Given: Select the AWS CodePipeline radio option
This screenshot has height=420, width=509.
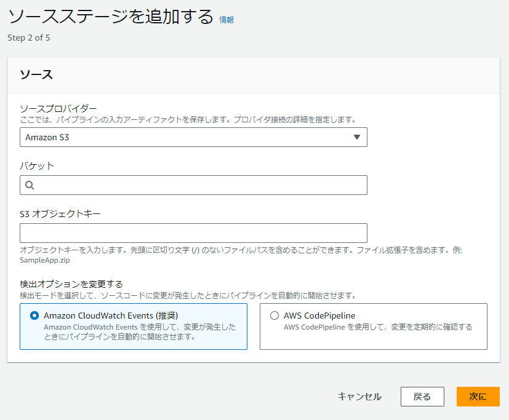Looking at the screenshot, I should pyautogui.click(x=275, y=315).
